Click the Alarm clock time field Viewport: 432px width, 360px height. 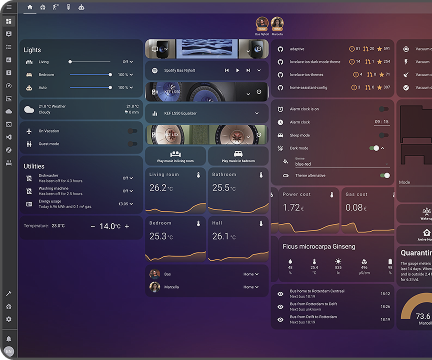click(382, 122)
